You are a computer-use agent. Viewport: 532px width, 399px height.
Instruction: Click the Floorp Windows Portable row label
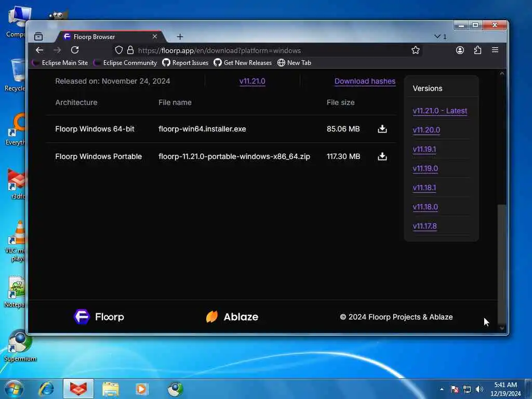(99, 156)
